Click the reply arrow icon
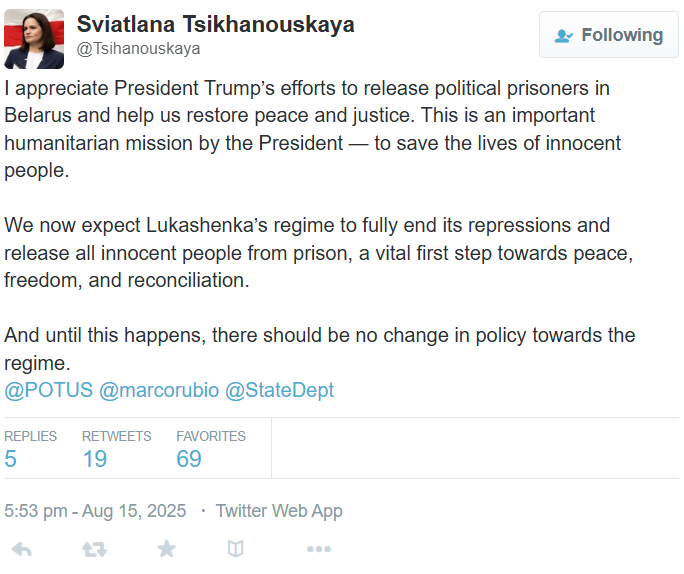Viewport: 684px width, 574px height. [x=21, y=549]
